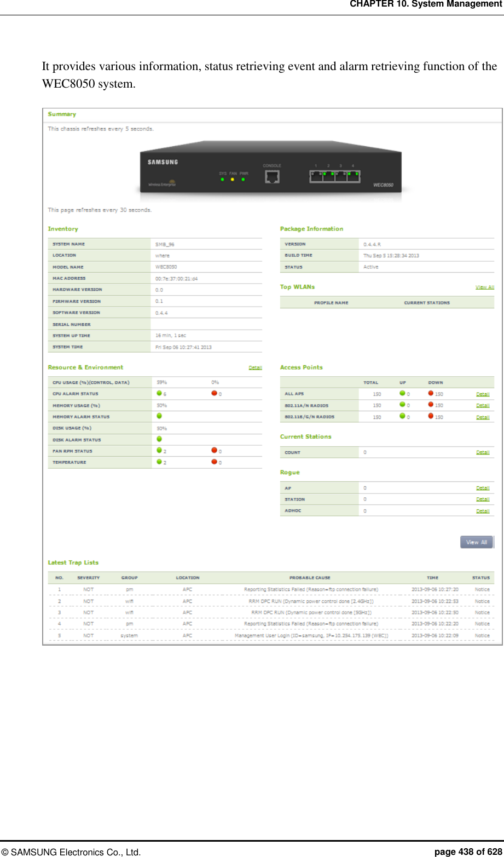Select trap row 2 RRM DPC RUN 2.4GHz
Viewport: 504px width, 857px height.
pyautogui.click(x=272, y=601)
